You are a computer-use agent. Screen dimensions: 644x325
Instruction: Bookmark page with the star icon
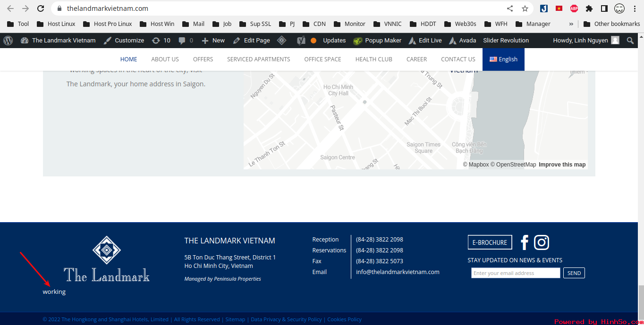tap(525, 8)
